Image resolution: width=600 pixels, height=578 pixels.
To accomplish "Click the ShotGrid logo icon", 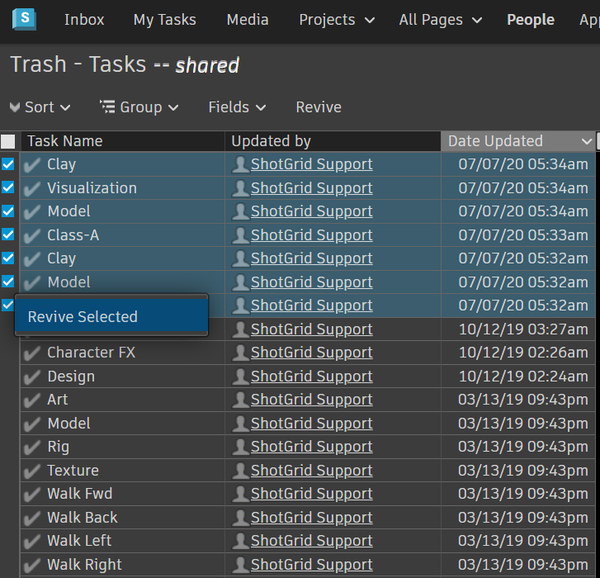I will (23, 19).
